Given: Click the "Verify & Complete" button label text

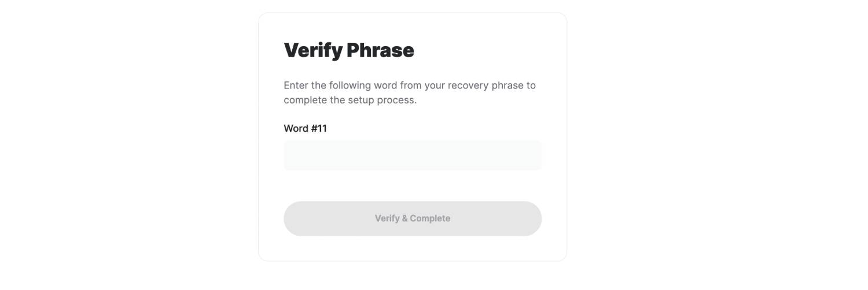Looking at the screenshot, I should point(412,218).
